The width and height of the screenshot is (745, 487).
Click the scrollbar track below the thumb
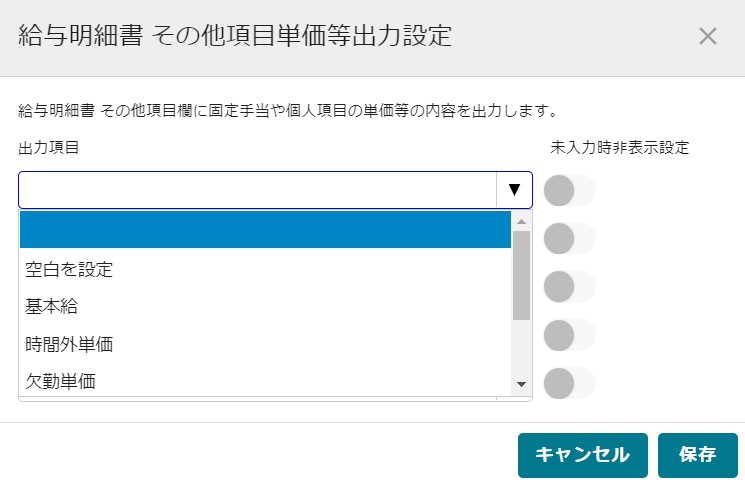(521, 347)
